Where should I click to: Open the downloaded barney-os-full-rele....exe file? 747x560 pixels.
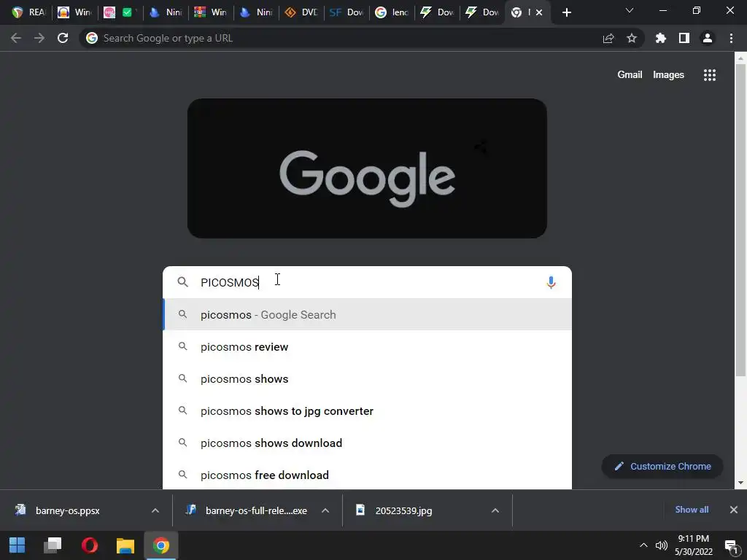point(256,510)
